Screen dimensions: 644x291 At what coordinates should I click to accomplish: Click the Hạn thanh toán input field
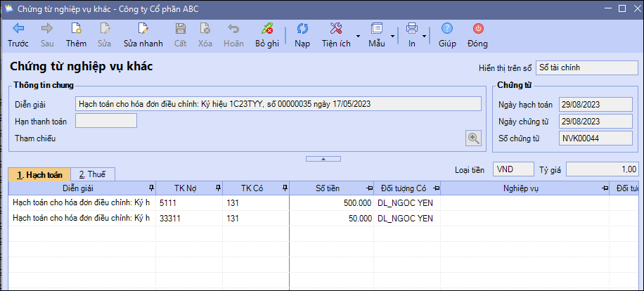click(105, 121)
